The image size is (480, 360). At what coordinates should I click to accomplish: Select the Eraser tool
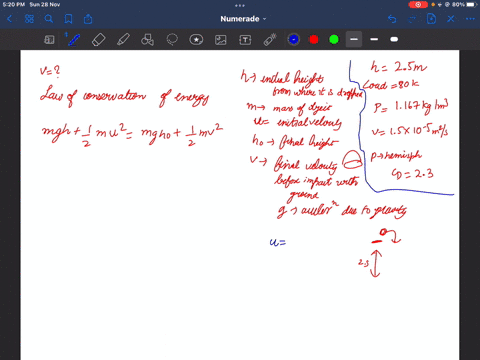point(98,40)
